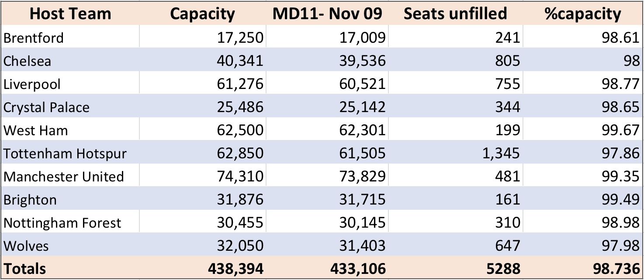Select the Brentford team cell
The height and width of the screenshot is (280, 644).
70,38
